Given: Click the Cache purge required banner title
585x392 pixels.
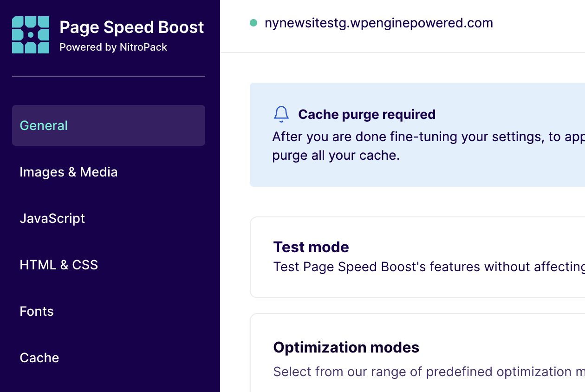Looking at the screenshot, I should pyautogui.click(x=367, y=114).
